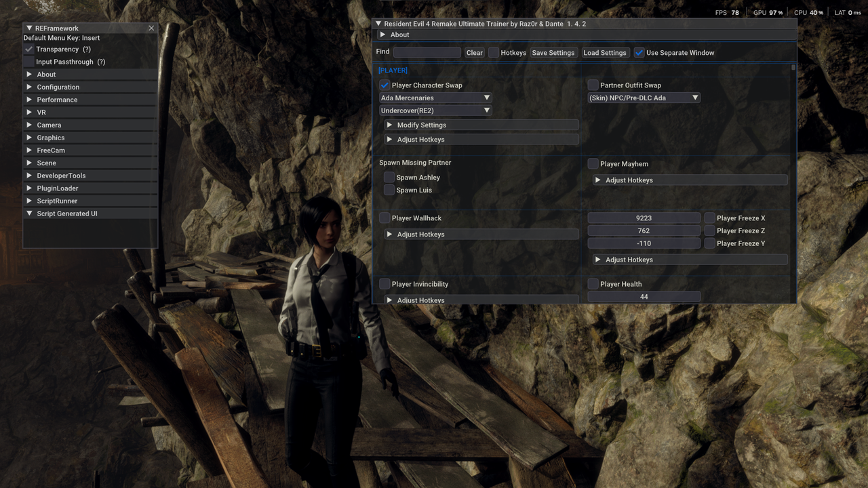Click Default Menu Key: Insert text
This screenshot has width=868, height=488.
coord(62,38)
